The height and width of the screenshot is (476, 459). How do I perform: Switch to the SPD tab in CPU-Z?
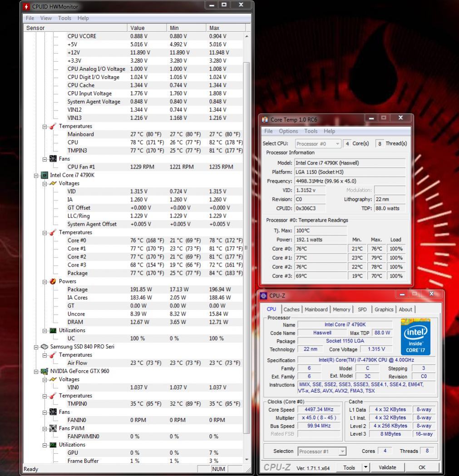[362, 309]
